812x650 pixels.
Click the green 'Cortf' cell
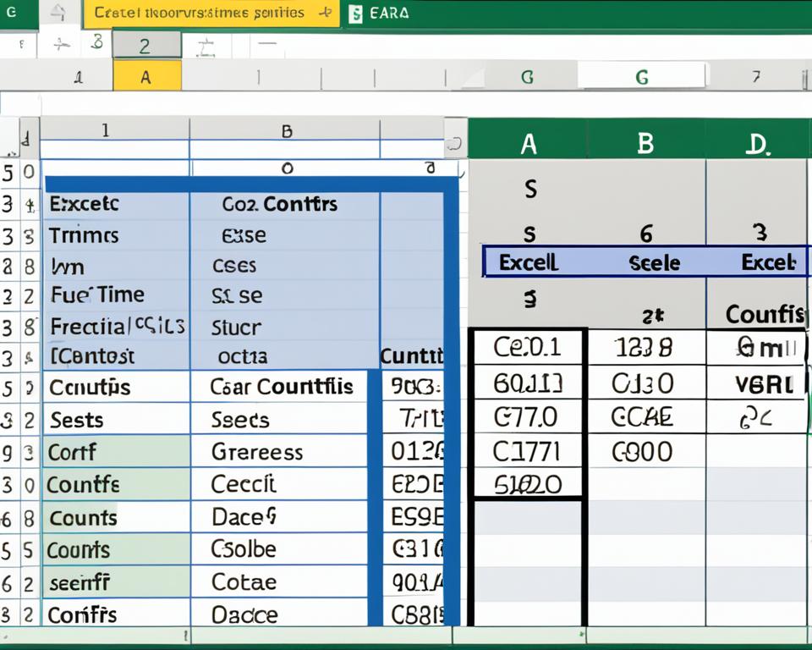[x=116, y=452]
